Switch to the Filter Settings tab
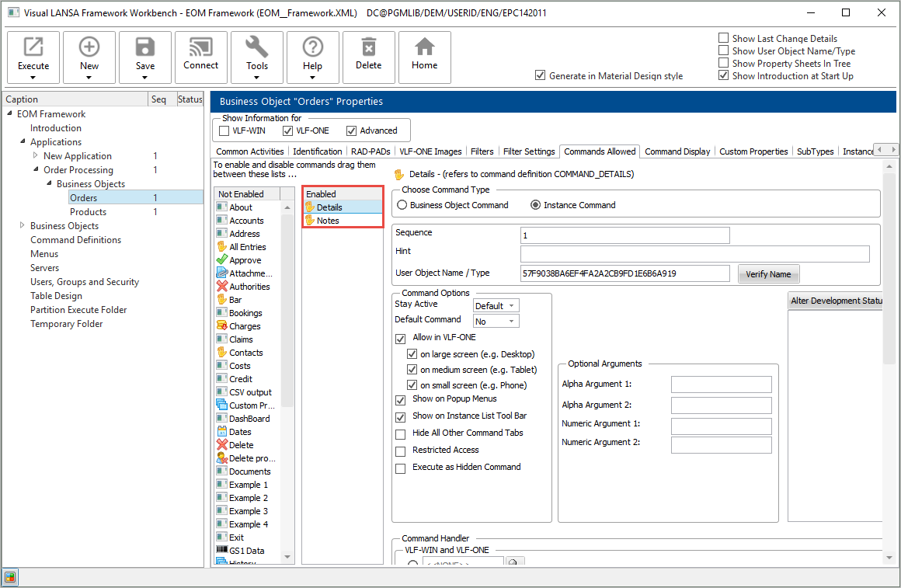This screenshot has width=901, height=588. click(x=528, y=151)
